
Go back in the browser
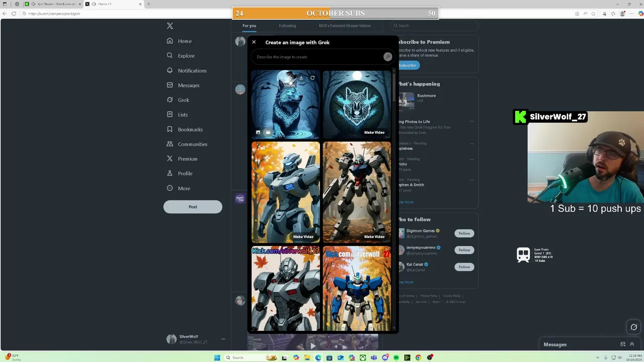(x=5, y=14)
